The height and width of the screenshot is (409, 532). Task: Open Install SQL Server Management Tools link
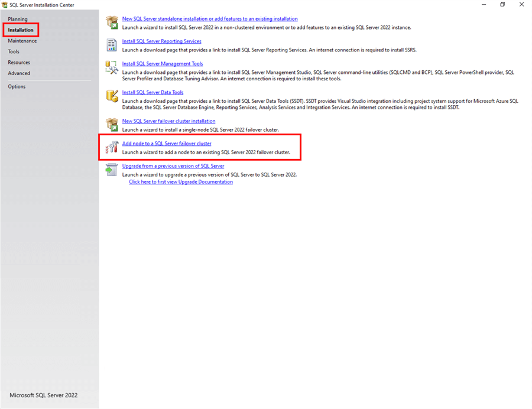pyautogui.click(x=163, y=63)
